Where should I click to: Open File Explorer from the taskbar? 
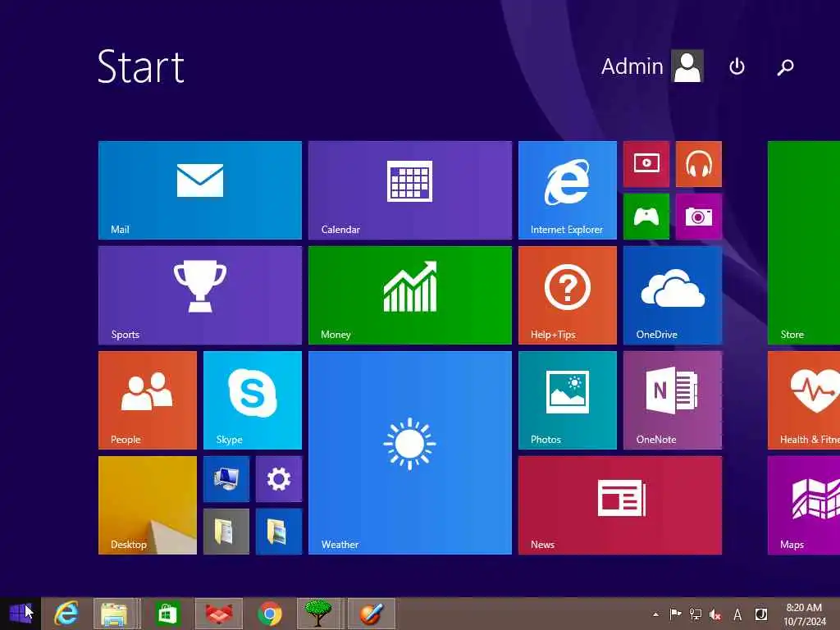click(114, 614)
